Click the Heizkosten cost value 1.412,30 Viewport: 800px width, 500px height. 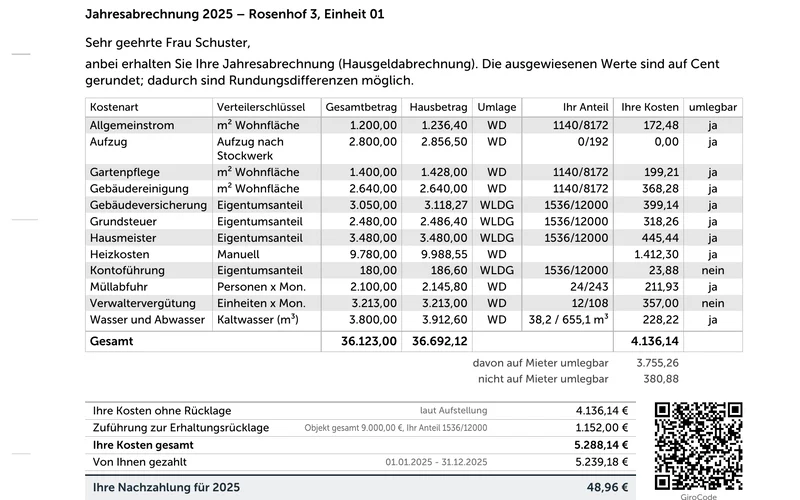tap(656, 254)
